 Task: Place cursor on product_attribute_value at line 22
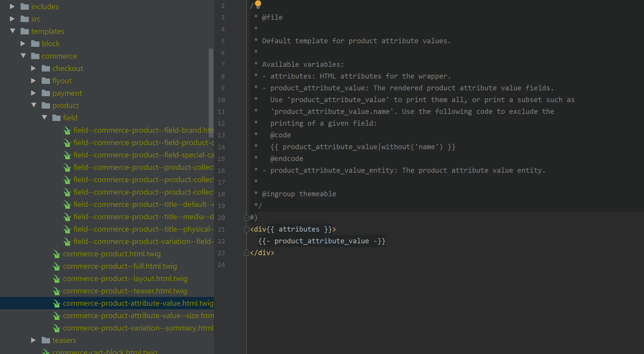pyautogui.click(x=322, y=241)
